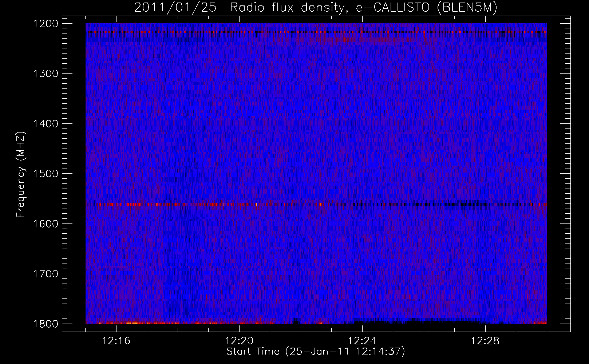Click the "Frequency (MHZ)" axis label
The height and width of the screenshot is (364, 589).
[x=21, y=175]
